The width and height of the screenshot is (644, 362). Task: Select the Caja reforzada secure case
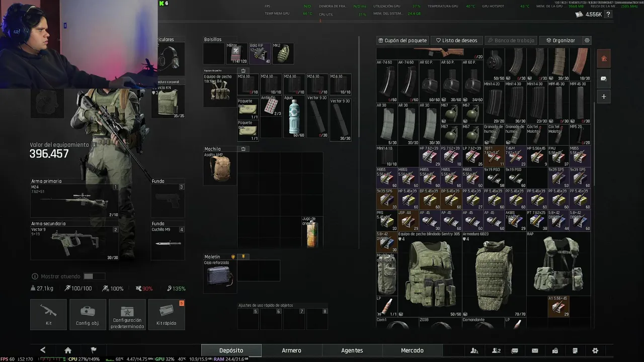click(219, 277)
